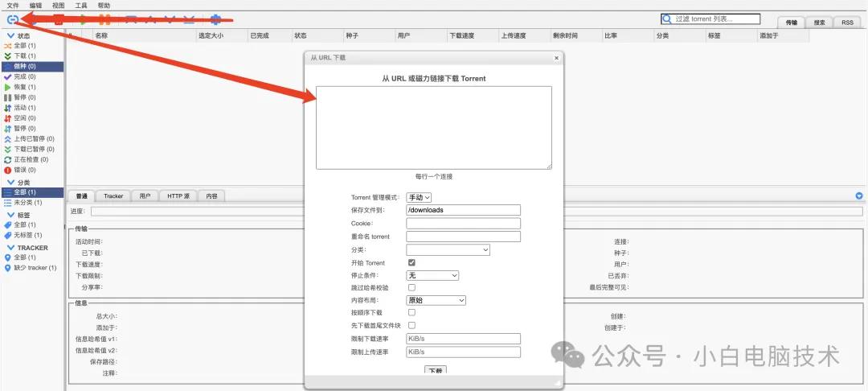Screen dimensions: 868x391
Task: Expand the 停止条件 dropdown
Action: 432,275
